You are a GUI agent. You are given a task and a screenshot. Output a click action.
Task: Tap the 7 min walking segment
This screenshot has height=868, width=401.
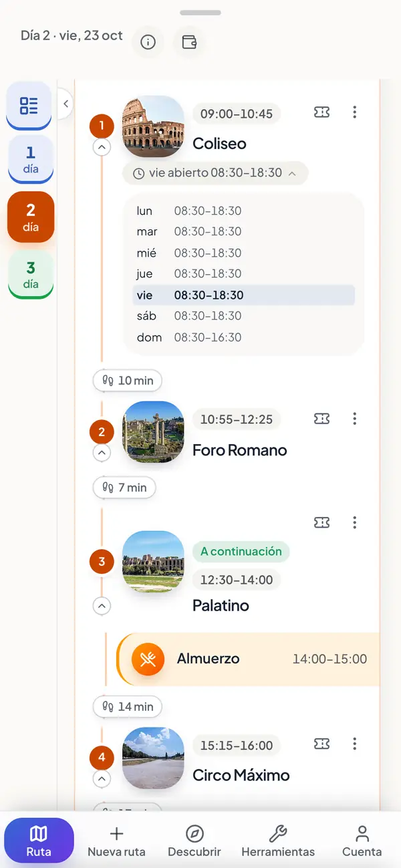point(124,487)
